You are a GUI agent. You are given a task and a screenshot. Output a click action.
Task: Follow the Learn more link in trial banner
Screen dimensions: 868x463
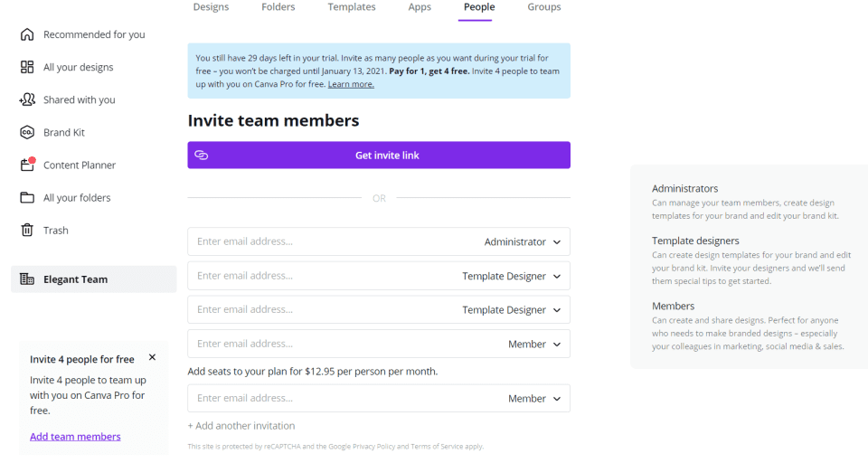tap(351, 84)
